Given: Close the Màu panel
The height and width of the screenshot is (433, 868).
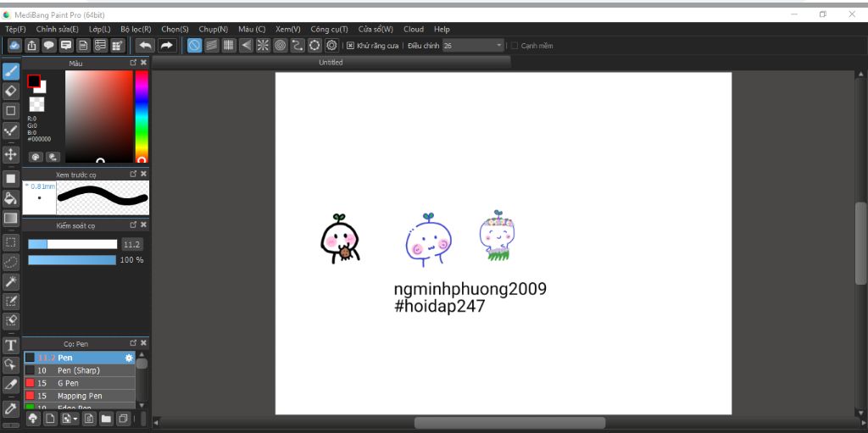Looking at the screenshot, I should 144,63.
